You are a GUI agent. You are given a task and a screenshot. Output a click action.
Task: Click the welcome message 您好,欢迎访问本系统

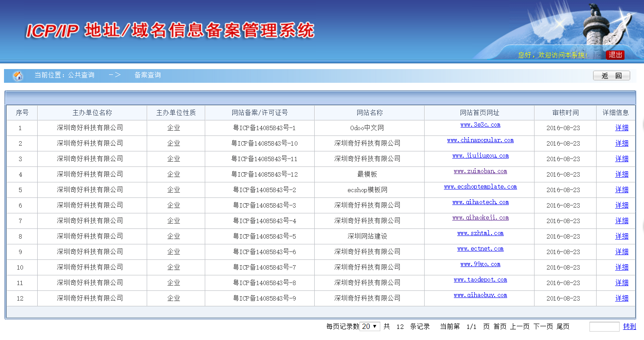553,55
